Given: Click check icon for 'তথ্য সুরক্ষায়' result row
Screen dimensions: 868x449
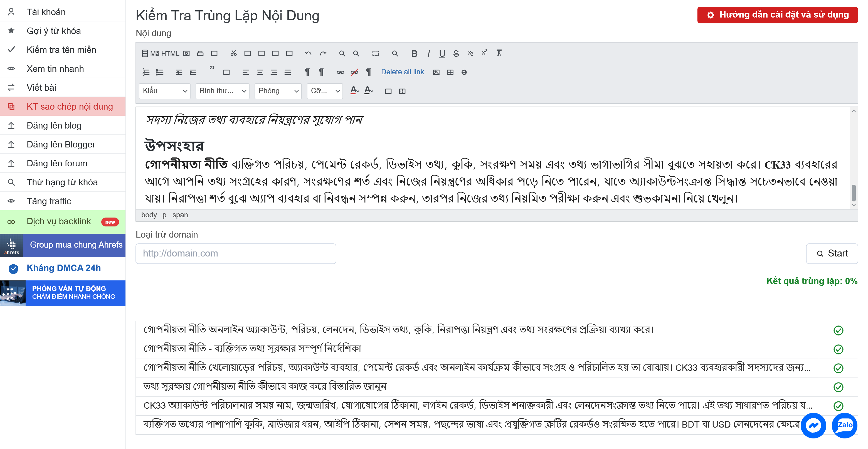Looking at the screenshot, I should (838, 387).
